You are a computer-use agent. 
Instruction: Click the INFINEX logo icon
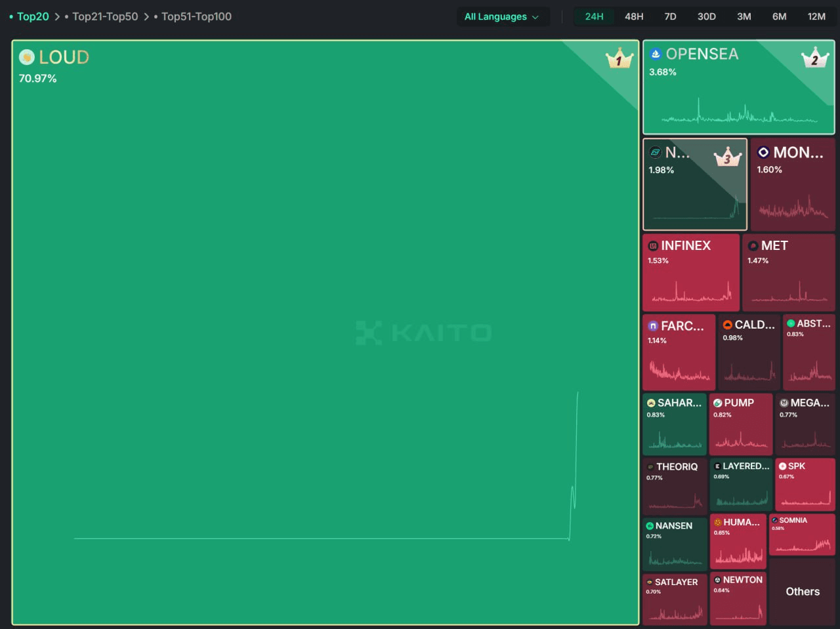pyautogui.click(x=653, y=246)
